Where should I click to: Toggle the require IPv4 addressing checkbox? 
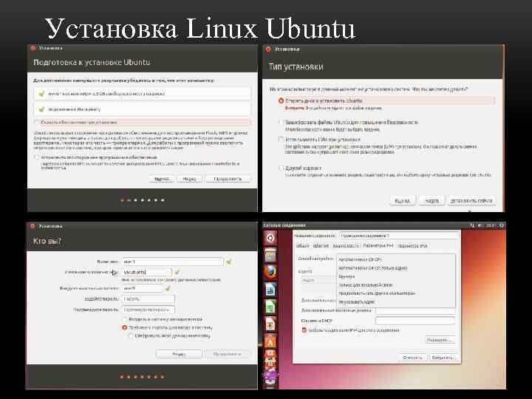tap(304, 330)
